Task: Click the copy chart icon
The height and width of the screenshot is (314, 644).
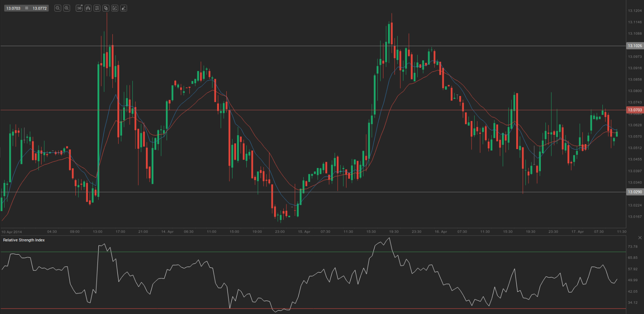Action: pyautogui.click(x=106, y=8)
